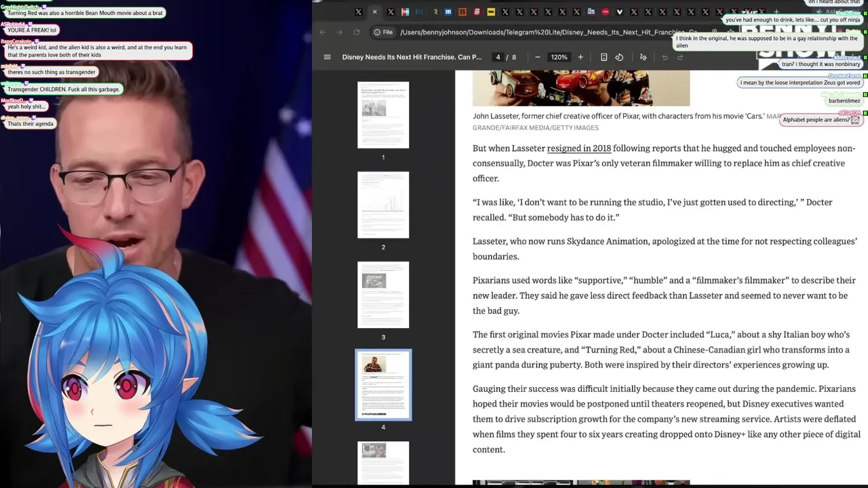The image size is (868, 488).
Task: Switch to the white V icon tab
Action: [620, 12]
